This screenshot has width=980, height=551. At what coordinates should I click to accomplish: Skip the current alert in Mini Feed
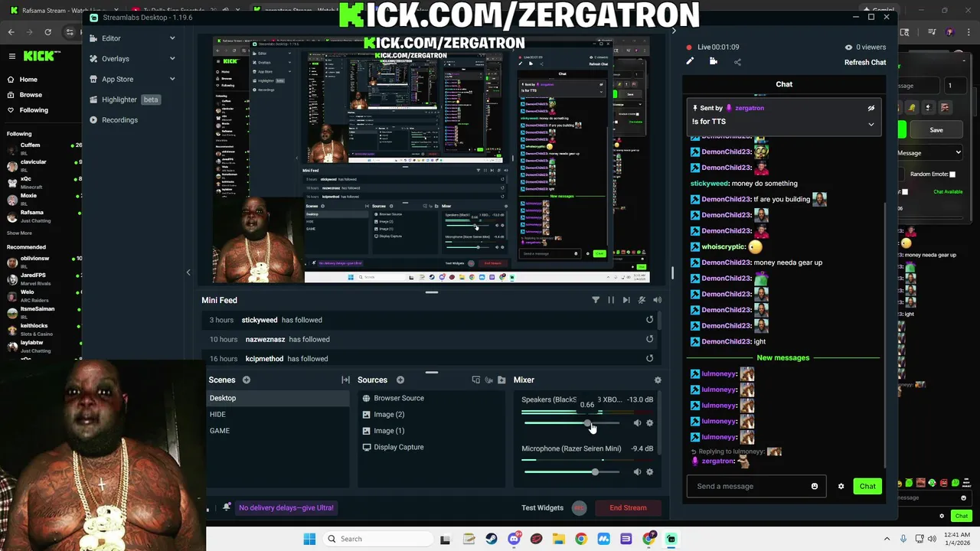coord(626,300)
